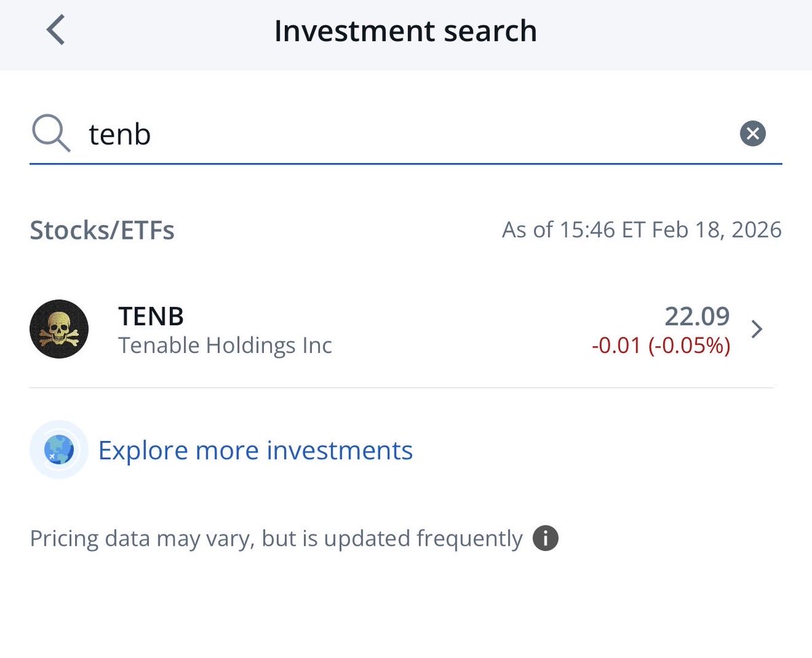Click the skull and crossbones TENB logo

[x=59, y=329]
